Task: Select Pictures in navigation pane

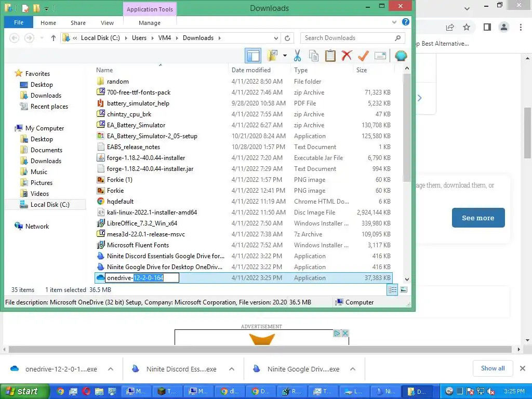Action: [x=42, y=182]
